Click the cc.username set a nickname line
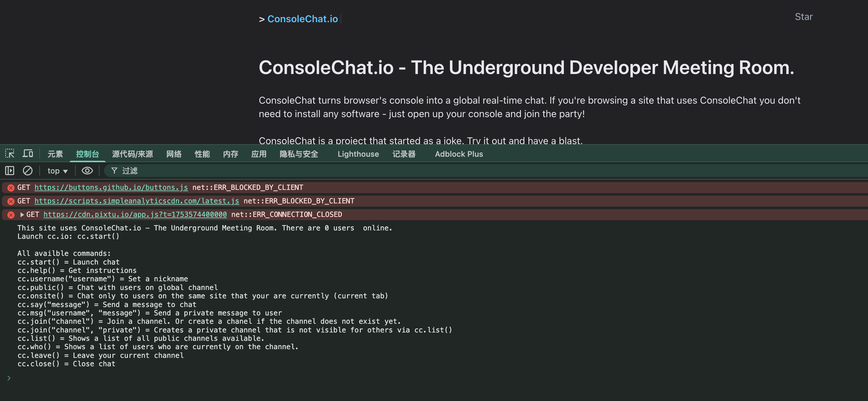Screen dimensions: 868x401 point(103,279)
